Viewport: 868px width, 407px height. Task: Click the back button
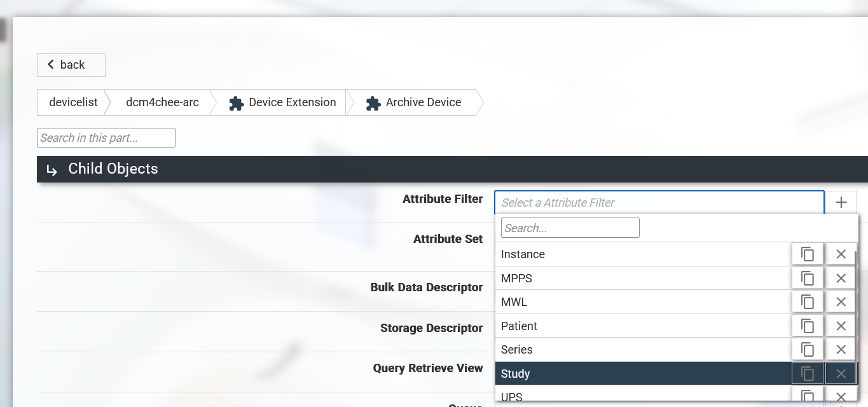tap(71, 65)
